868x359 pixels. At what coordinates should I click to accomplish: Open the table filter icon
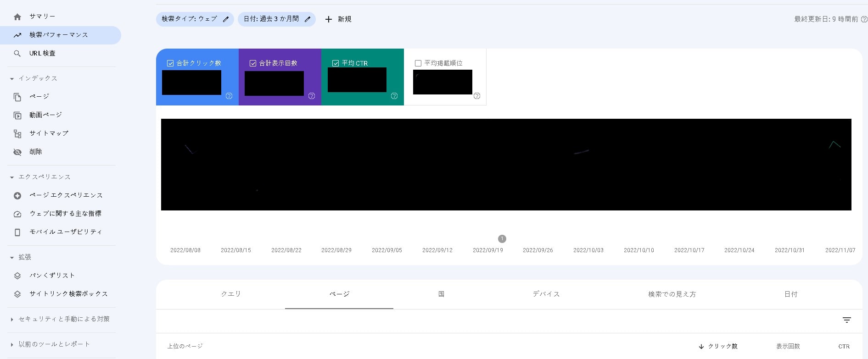click(x=847, y=320)
